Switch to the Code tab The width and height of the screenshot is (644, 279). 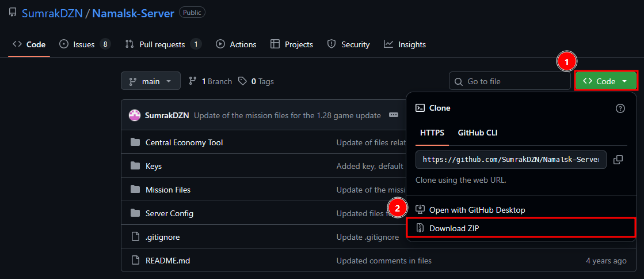[29, 44]
